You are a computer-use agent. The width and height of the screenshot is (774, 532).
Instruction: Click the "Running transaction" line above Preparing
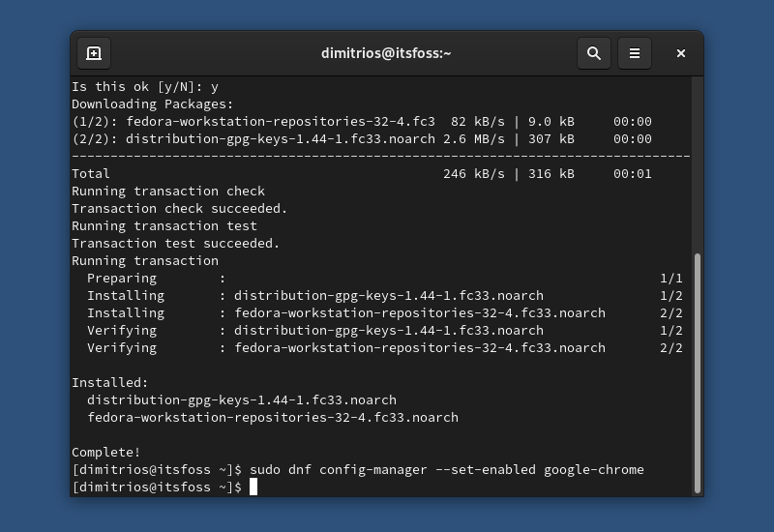point(145,260)
